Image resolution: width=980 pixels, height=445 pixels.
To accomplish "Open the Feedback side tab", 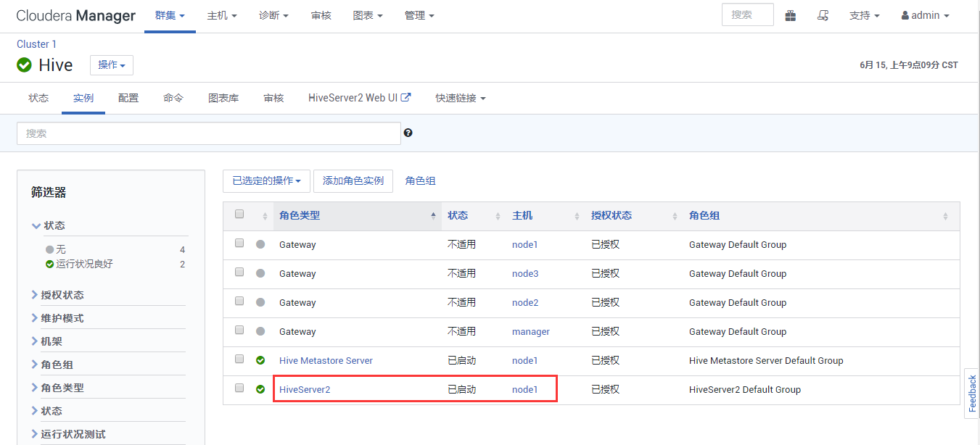I will coord(972,394).
